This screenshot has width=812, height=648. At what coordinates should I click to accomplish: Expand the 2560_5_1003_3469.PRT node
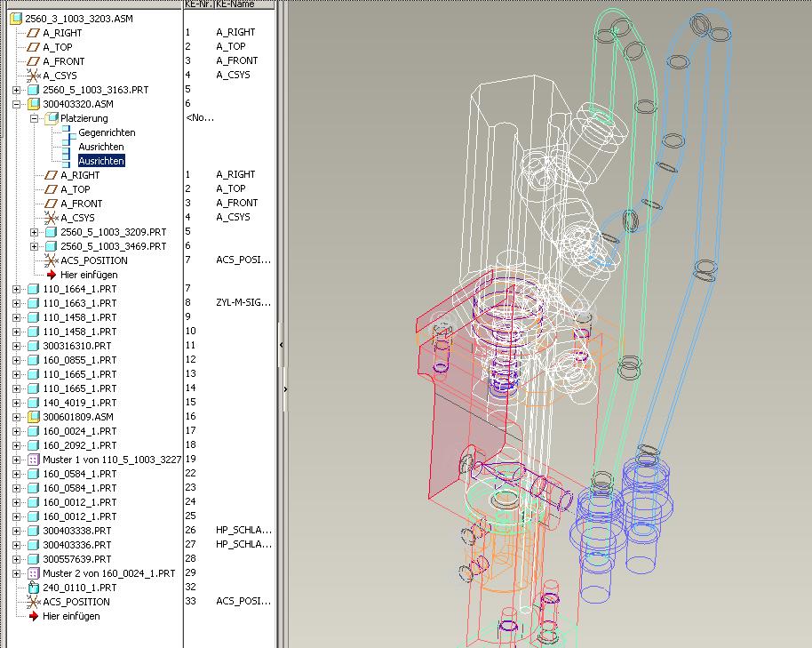[x=35, y=246]
